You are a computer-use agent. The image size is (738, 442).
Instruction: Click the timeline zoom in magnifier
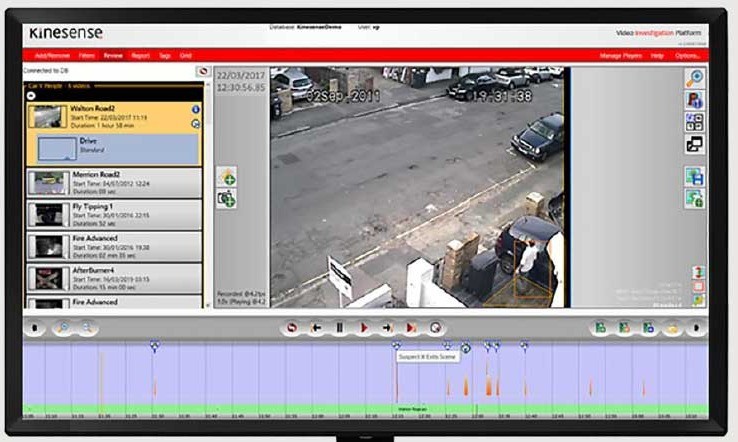point(63,328)
